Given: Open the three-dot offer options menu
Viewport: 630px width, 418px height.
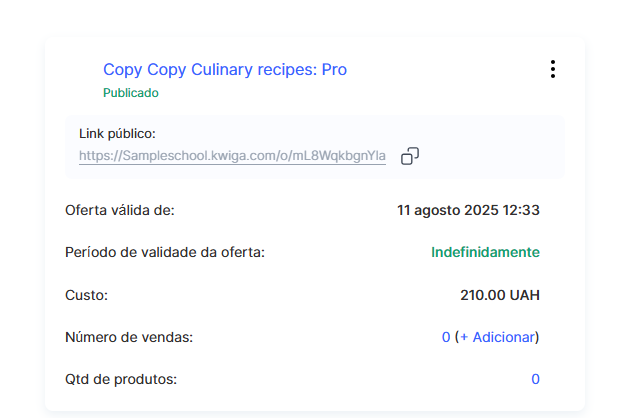Looking at the screenshot, I should point(552,69).
